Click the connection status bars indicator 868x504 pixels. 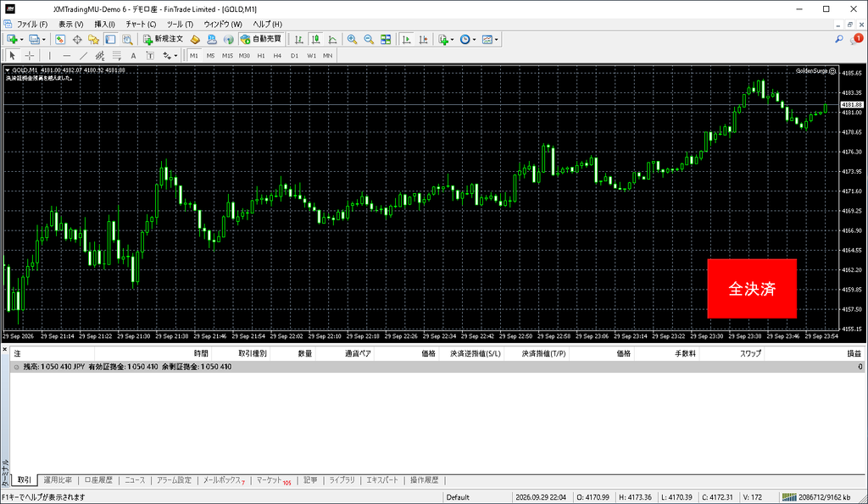click(789, 497)
